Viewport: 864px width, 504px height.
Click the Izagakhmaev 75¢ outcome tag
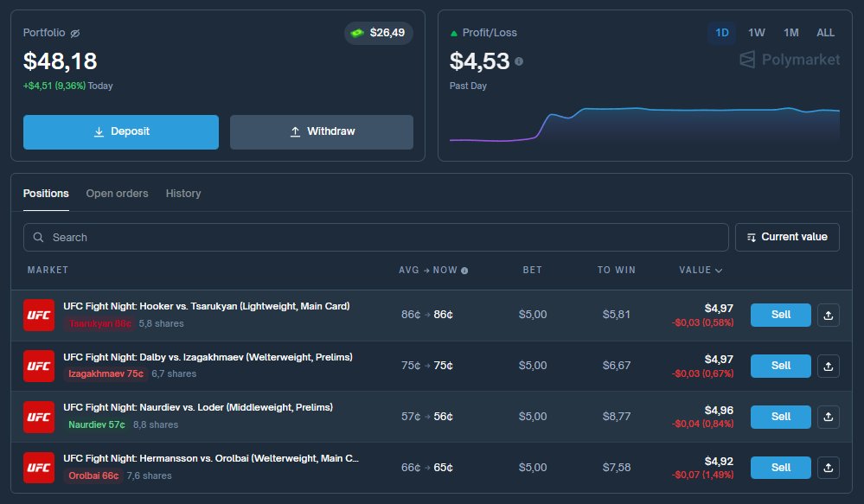click(106, 374)
